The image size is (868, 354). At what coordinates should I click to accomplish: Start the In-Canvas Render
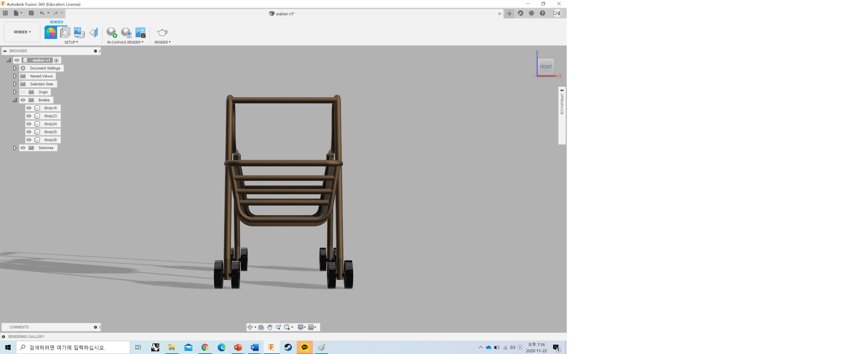click(x=112, y=33)
